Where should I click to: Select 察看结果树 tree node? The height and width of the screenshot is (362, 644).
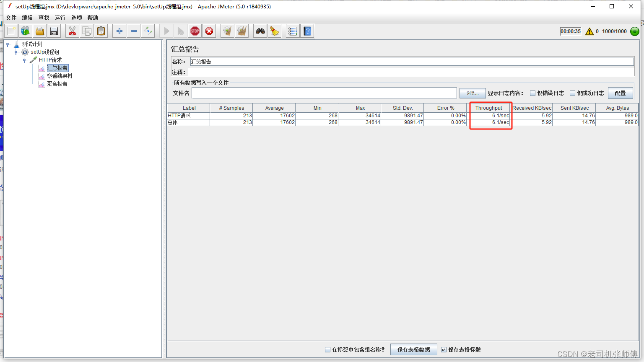coord(60,76)
